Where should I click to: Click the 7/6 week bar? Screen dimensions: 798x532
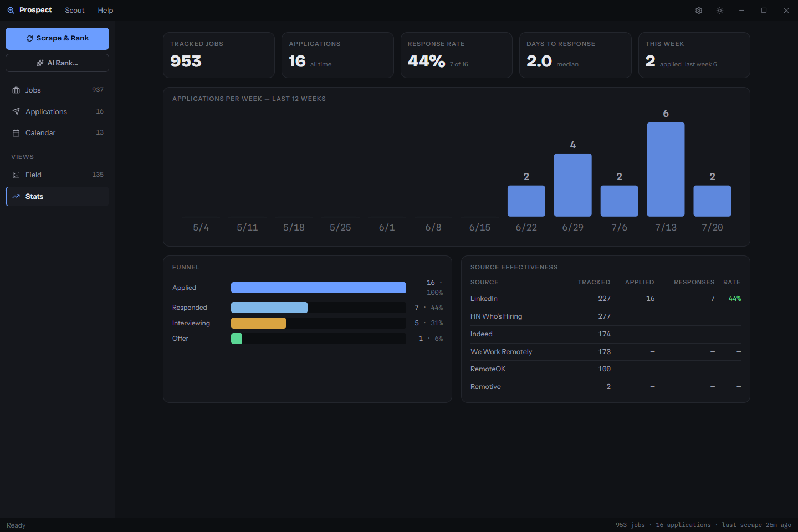[x=620, y=201]
